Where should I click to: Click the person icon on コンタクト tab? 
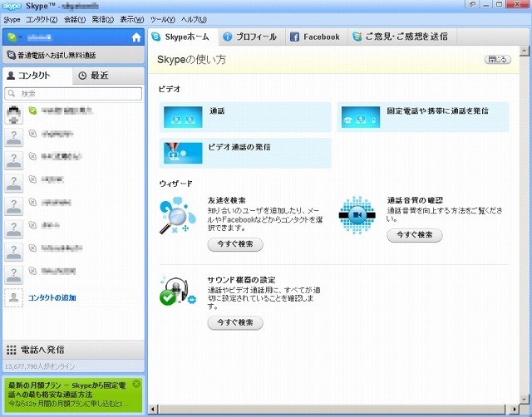click(x=11, y=76)
